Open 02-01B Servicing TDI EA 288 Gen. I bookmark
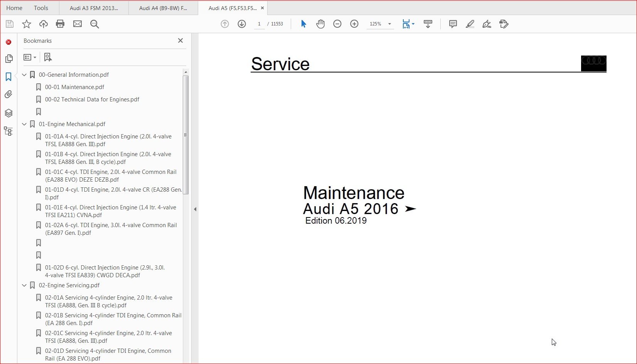Screen dimensions: 637x364 [113, 319]
